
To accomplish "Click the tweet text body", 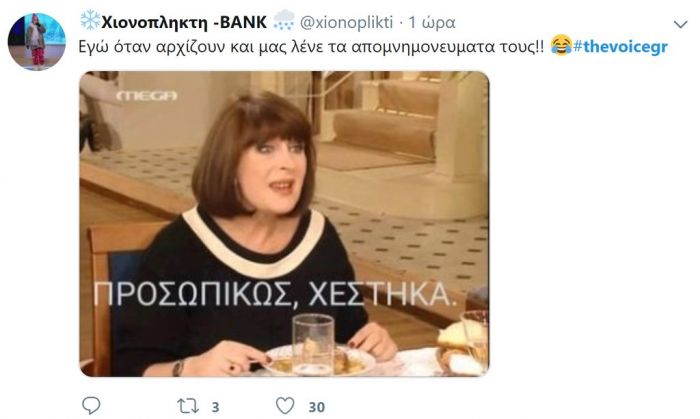I will click(x=311, y=47).
